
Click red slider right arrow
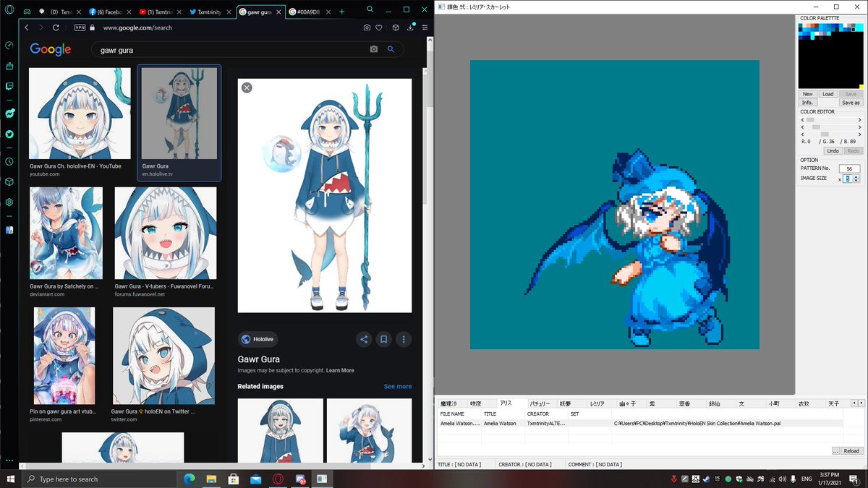[x=859, y=120]
